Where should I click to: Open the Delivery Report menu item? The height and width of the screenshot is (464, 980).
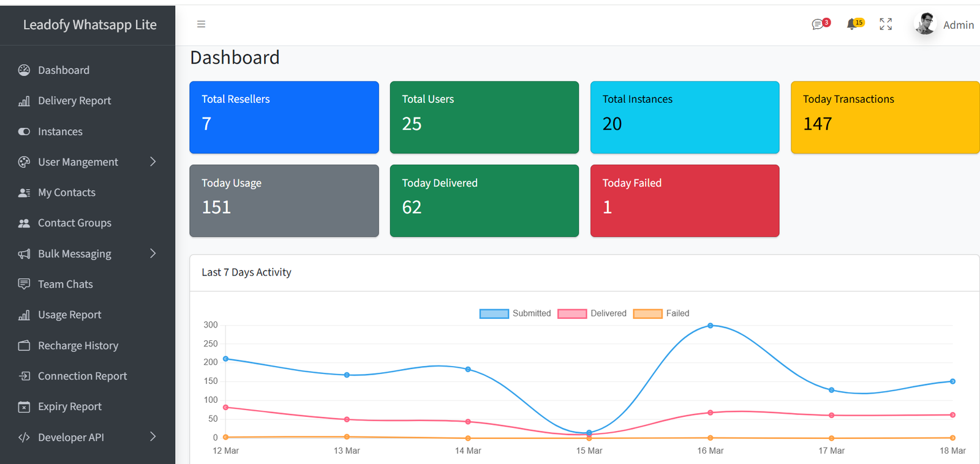pyautogui.click(x=88, y=101)
